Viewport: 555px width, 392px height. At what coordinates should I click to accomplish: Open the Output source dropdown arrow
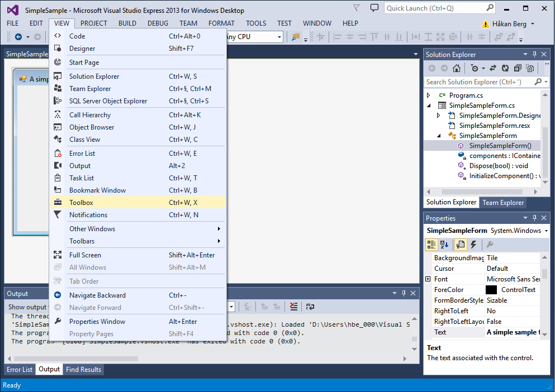[x=231, y=307]
